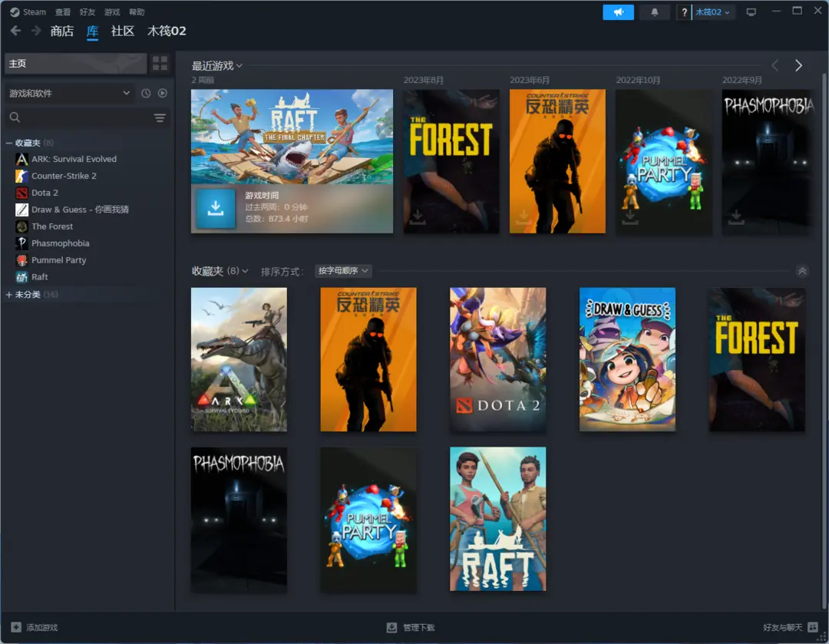Open Big Picture mode monitor icon
This screenshot has height=644, width=829.
pos(751,12)
